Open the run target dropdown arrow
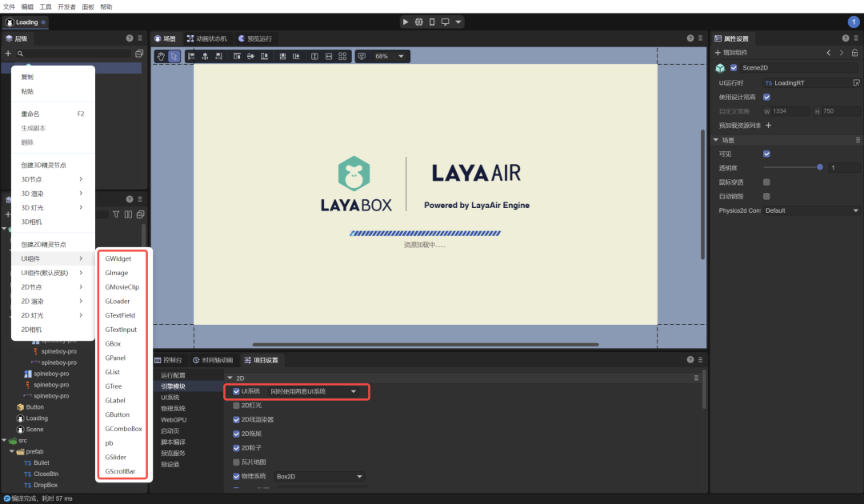Screen dimensions: 864x504 click(x=458, y=22)
